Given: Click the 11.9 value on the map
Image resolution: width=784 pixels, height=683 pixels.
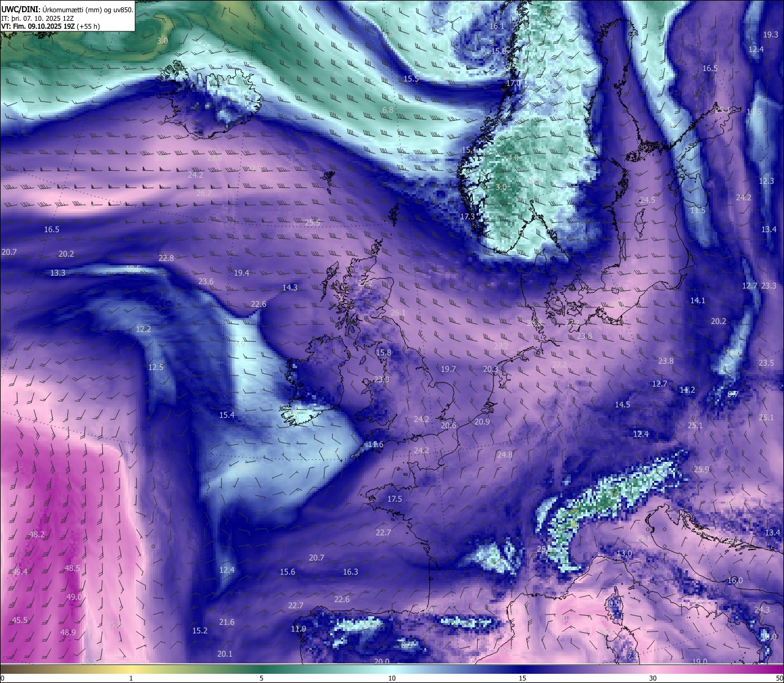Looking at the screenshot, I should 298,628.
